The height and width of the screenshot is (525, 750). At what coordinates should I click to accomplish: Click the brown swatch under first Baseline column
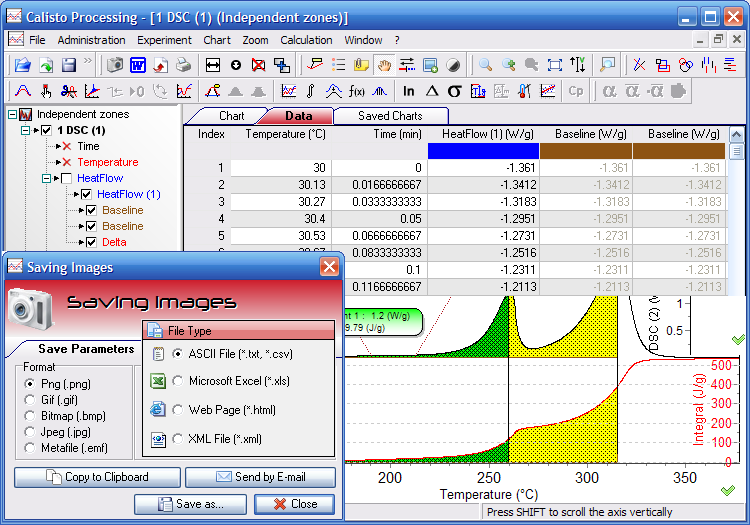coord(586,151)
